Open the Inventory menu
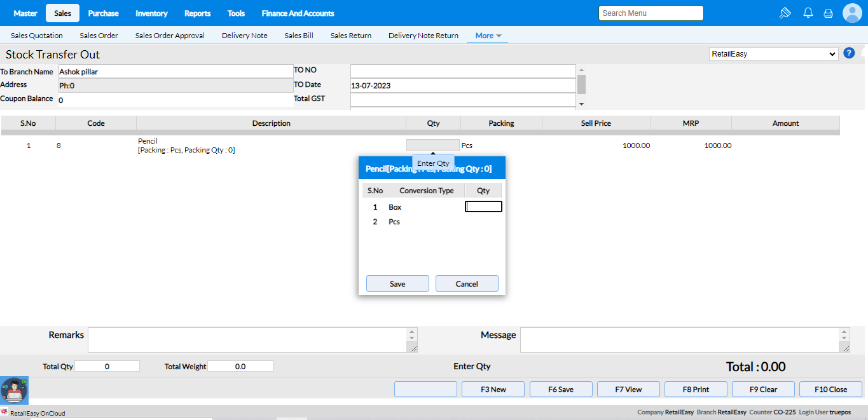 tap(151, 13)
